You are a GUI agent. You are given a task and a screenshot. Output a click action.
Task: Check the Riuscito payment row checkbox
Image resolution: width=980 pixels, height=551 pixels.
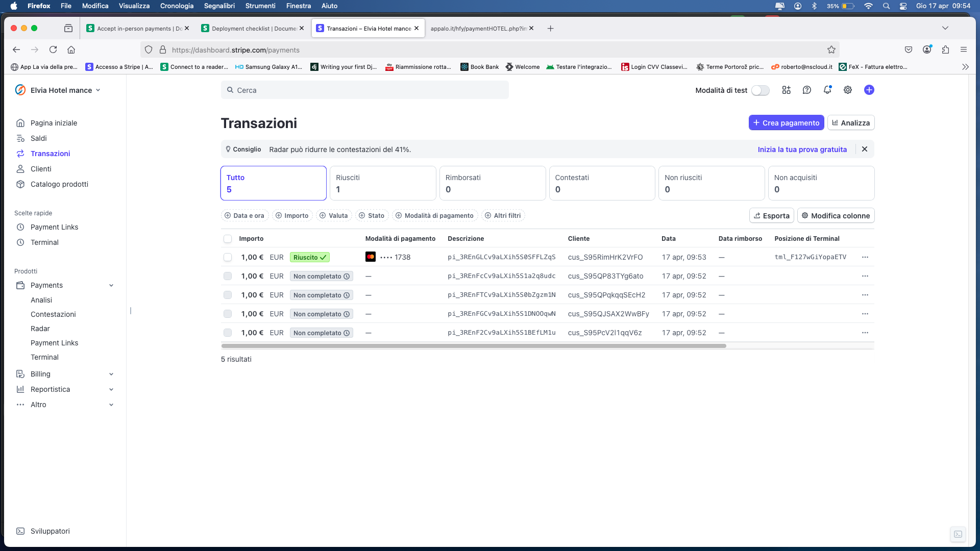[228, 257]
